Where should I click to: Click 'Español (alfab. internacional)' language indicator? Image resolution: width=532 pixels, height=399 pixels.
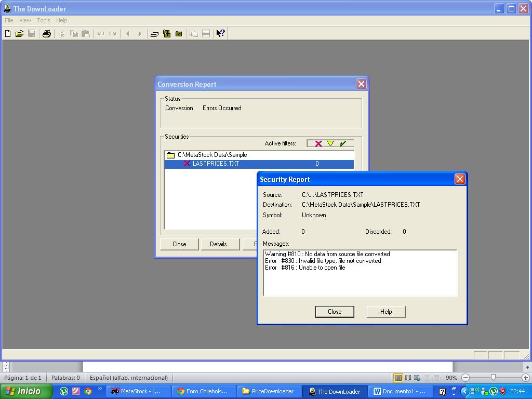point(129,378)
